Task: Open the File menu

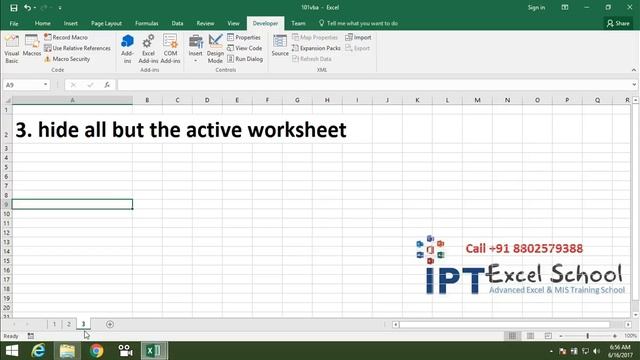Action: pos(14,23)
